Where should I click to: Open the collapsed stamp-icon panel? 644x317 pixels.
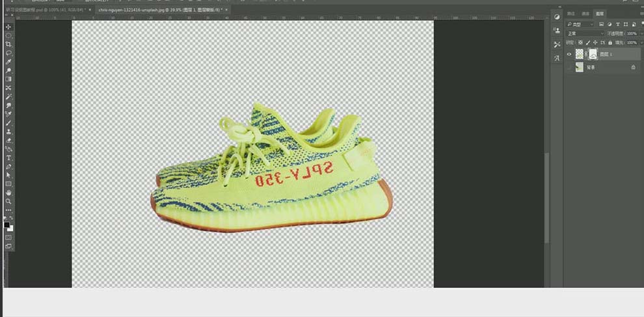tap(557, 29)
